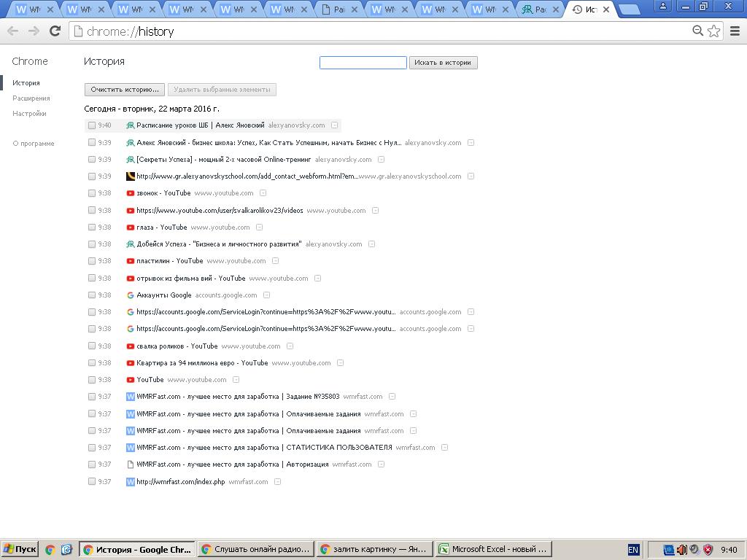The image size is (747, 560).
Task: Open 'О программе' in the Chrome sidebar
Action: pos(34,144)
